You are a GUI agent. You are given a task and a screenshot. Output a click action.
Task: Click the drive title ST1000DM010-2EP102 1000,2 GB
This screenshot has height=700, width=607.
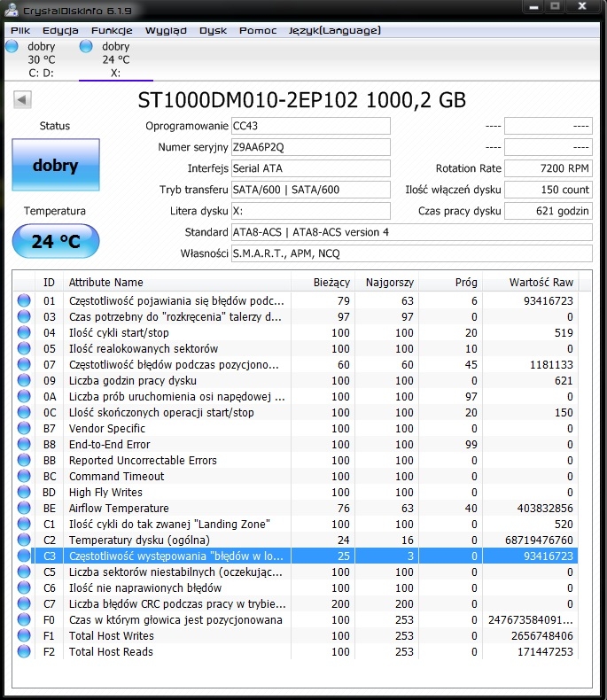click(301, 100)
